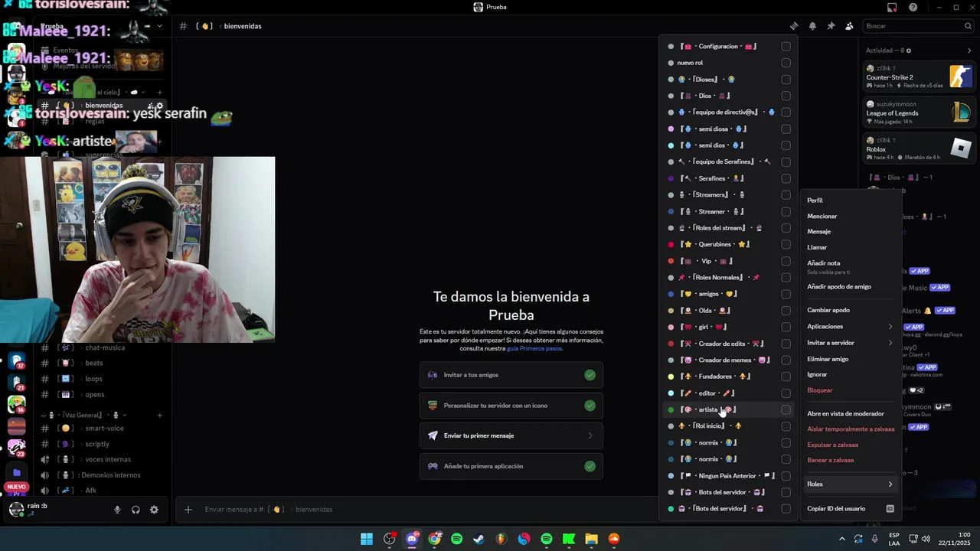Collapse the Voz General category
980x551 pixels.
pyautogui.click(x=84, y=416)
